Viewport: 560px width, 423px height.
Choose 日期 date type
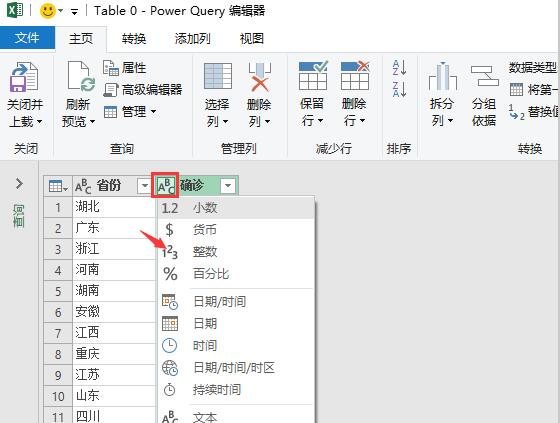click(x=236, y=324)
